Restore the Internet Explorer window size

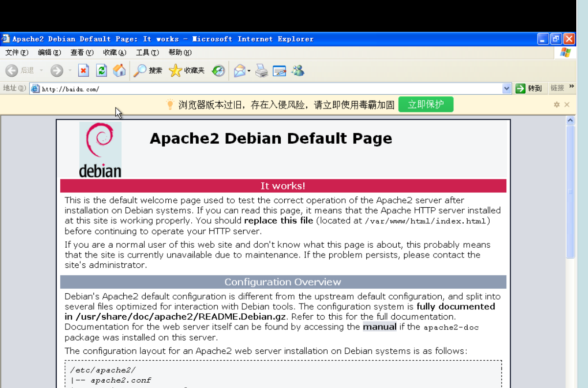click(556, 39)
